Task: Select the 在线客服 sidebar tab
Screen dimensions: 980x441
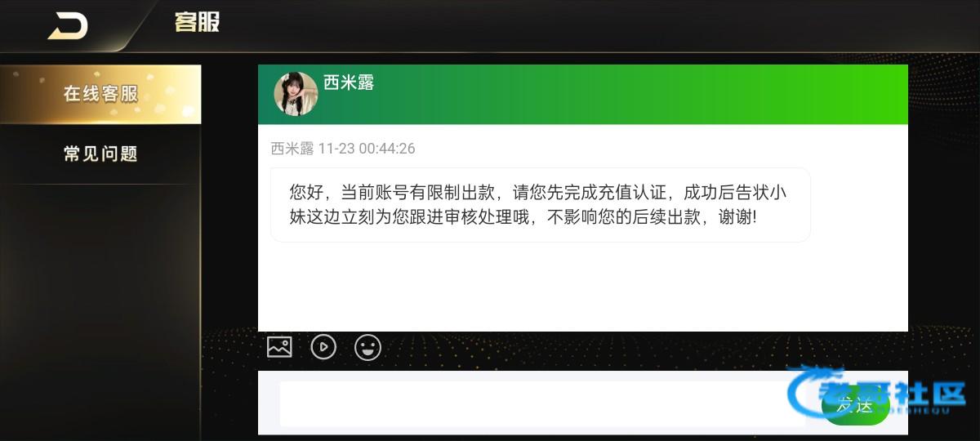Action: [100, 94]
